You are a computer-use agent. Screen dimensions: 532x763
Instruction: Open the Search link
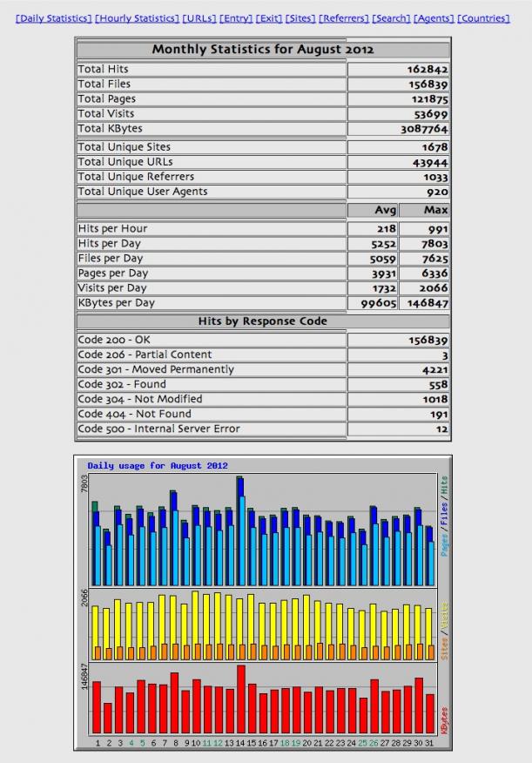pyautogui.click(x=392, y=18)
